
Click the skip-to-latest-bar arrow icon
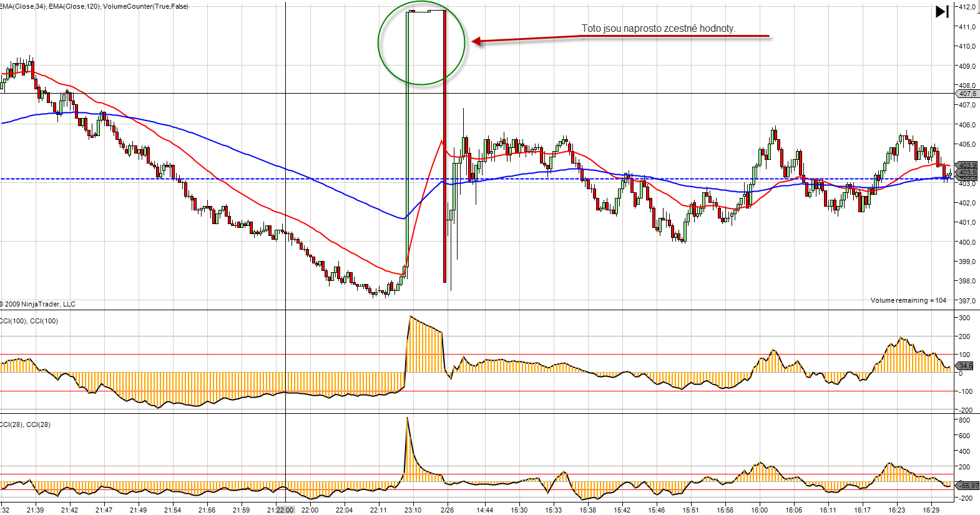[x=942, y=11]
